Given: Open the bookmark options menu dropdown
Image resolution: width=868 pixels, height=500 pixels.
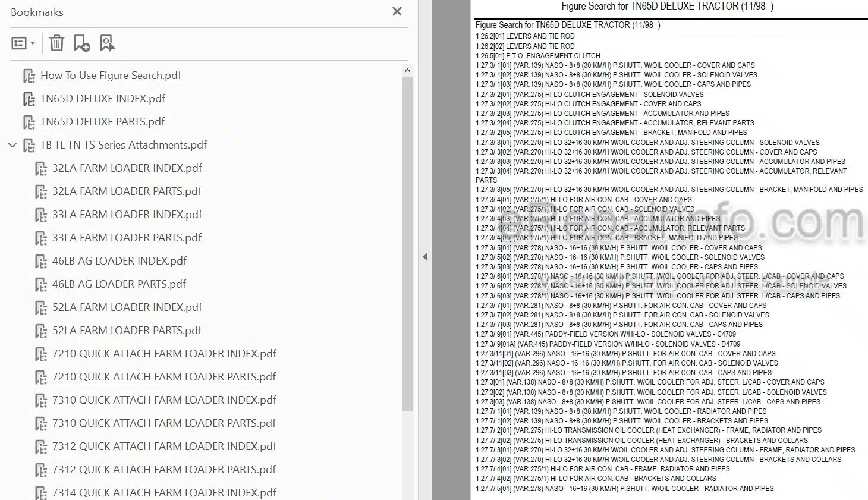Looking at the screenshot, I should click(x=23, y=43).
